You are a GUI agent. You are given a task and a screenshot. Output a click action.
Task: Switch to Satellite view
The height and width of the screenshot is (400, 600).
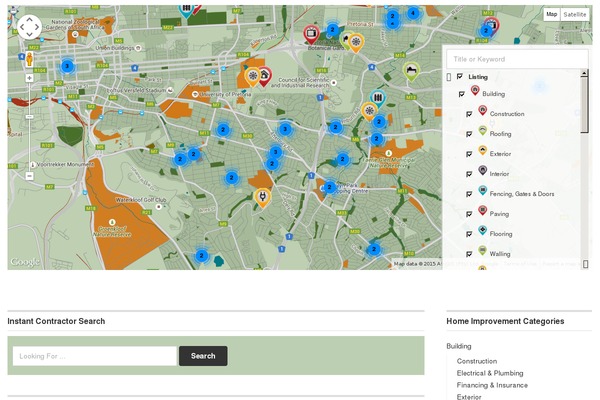575,15
